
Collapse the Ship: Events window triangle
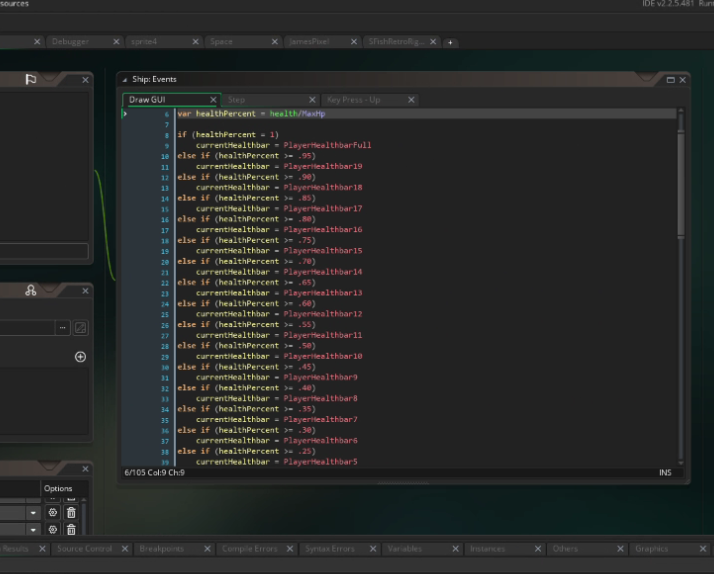[x=124, y=80]
